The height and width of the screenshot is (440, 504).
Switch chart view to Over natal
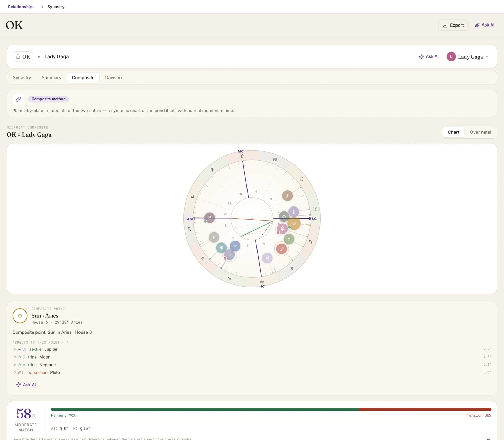pyautogui.click(x=480, y=132)
